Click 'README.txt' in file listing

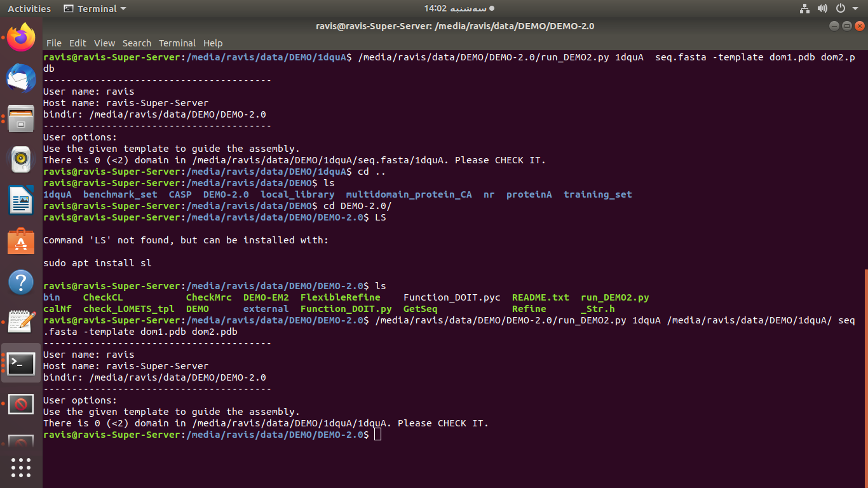pyautogui.click(x=541, y=297)
